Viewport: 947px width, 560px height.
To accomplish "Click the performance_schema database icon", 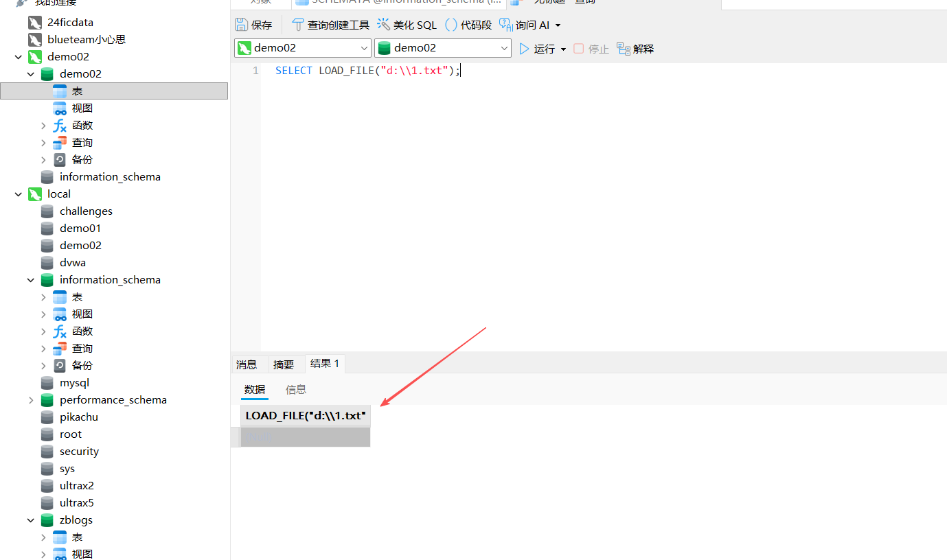I will (47, 400).
